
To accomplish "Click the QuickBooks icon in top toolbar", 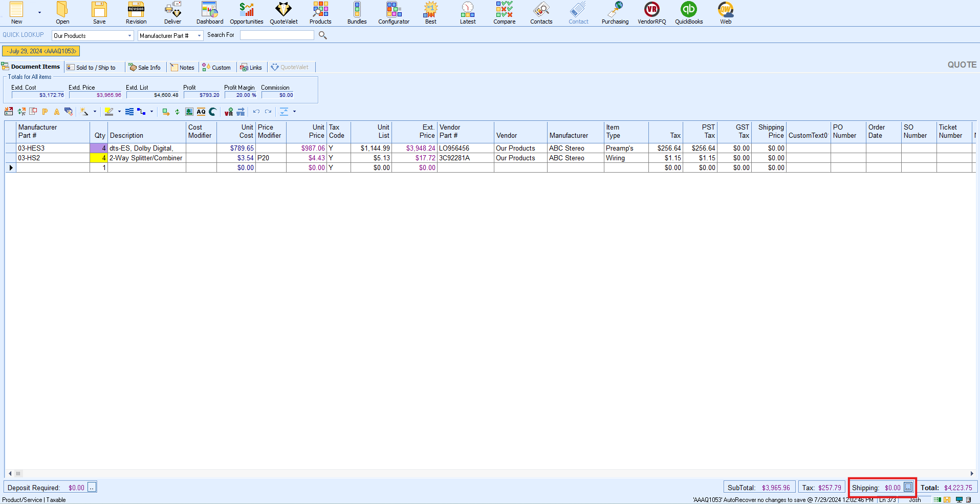I will [688, 13].
